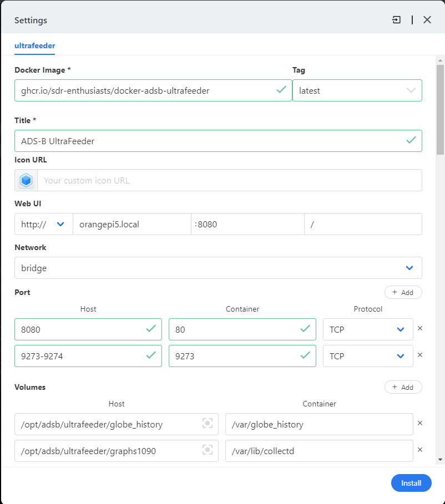Click the import settings icon in header
Image resolution: width=445 pixels, height=504 pixels.
(x=396, y=20)
